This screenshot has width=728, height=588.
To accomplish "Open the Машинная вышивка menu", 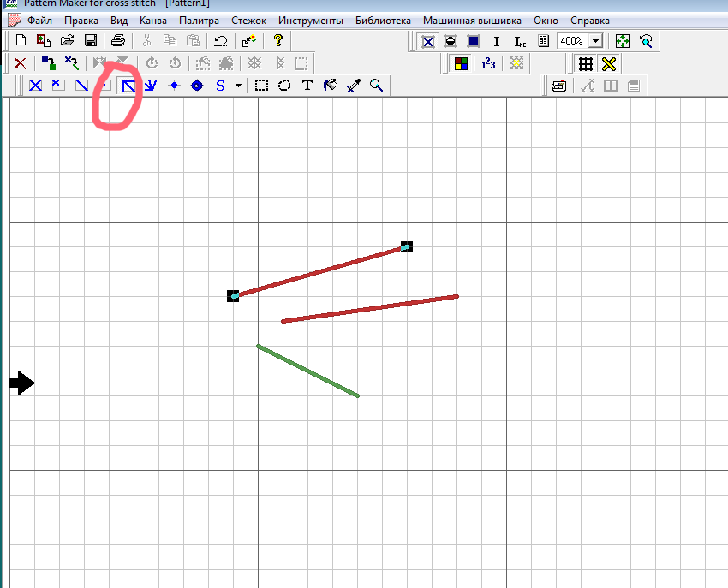I will [x=472, y=20].
